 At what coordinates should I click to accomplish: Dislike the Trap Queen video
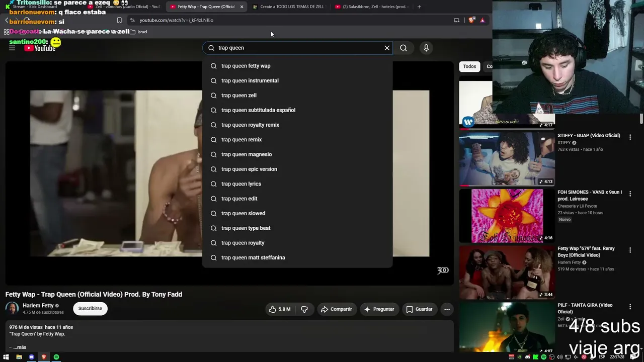[304, 309]
